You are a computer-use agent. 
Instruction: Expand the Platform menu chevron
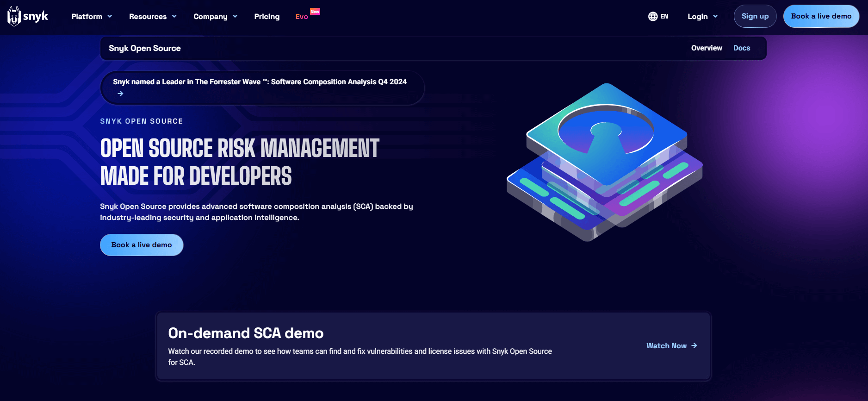pyautogui.click(x=110, y=16)
